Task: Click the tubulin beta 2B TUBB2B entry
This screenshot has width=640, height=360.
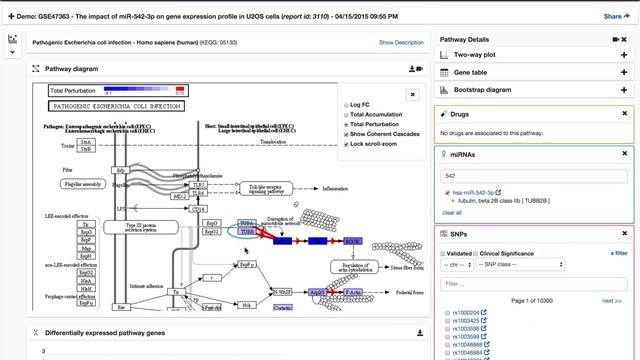Action: (x=504, y=201)
